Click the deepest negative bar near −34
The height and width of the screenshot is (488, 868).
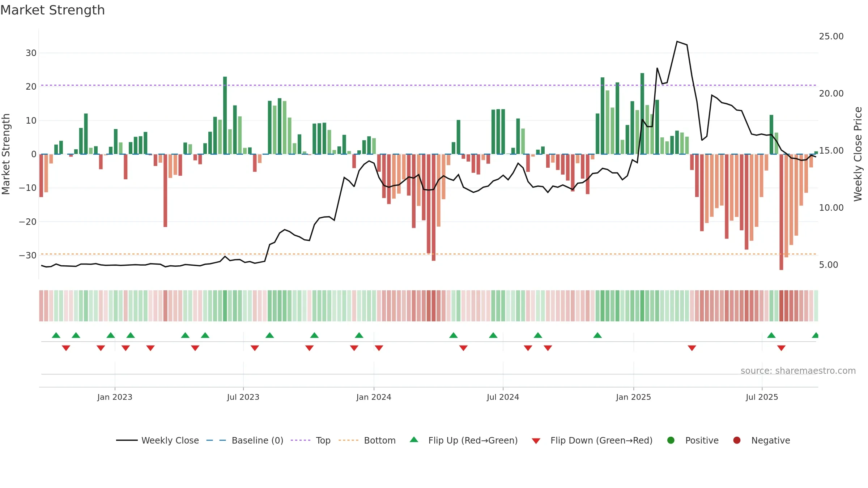[x=781, y=212]
